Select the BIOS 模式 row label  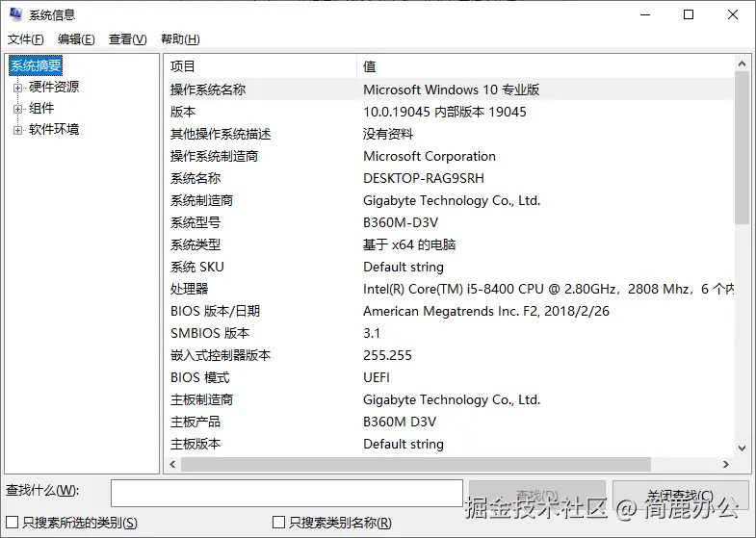[x=199, y=377]
